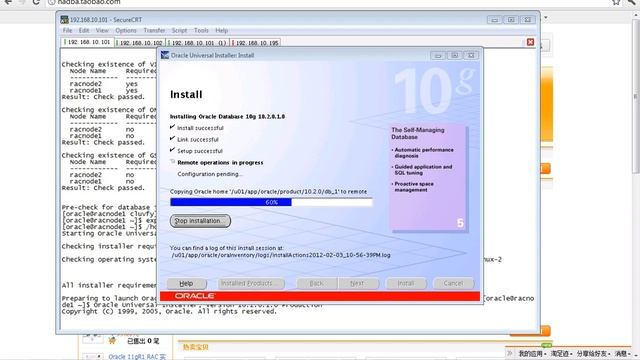Click the 60% installation progress bar

pyautogui.click(x=271, y=202)
